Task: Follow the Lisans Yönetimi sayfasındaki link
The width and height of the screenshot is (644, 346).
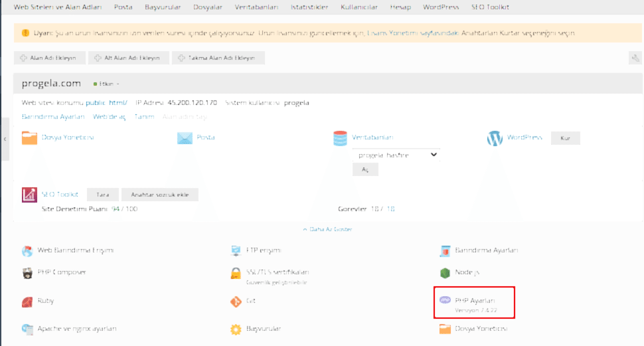Action: coord(413,33)
